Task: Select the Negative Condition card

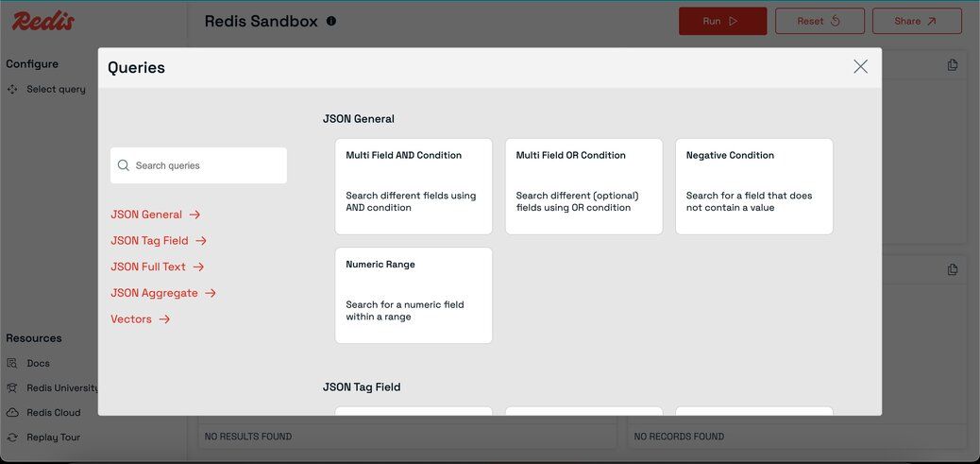Action: [754, 186]
